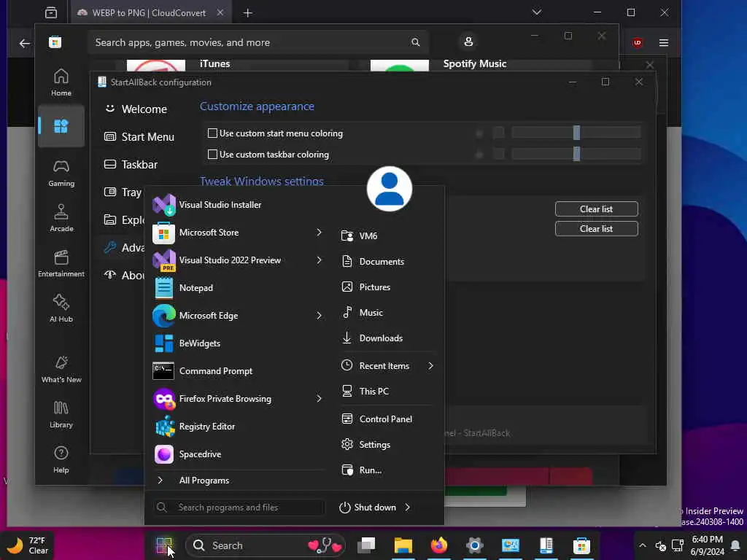747x560 pixels.
Task: Open Registry Editor
Action: click(x=237, y=426)
